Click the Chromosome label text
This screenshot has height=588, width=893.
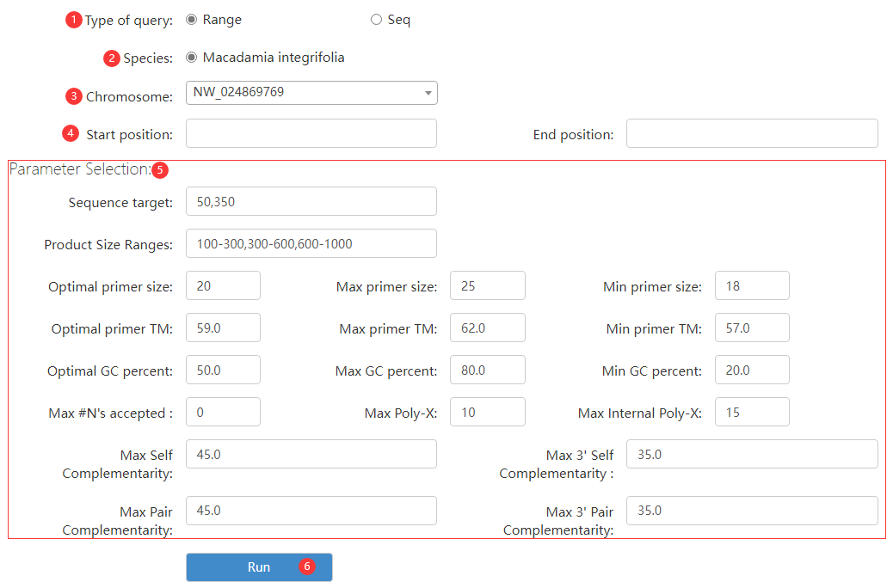[x=129, y=97]
